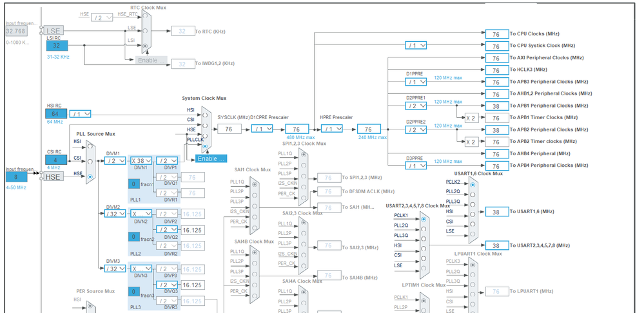The image size is (644, 313).
Task: Select HSI in USART2,3,4,5,7,8 Clock Mux
Action: [424, 249]
